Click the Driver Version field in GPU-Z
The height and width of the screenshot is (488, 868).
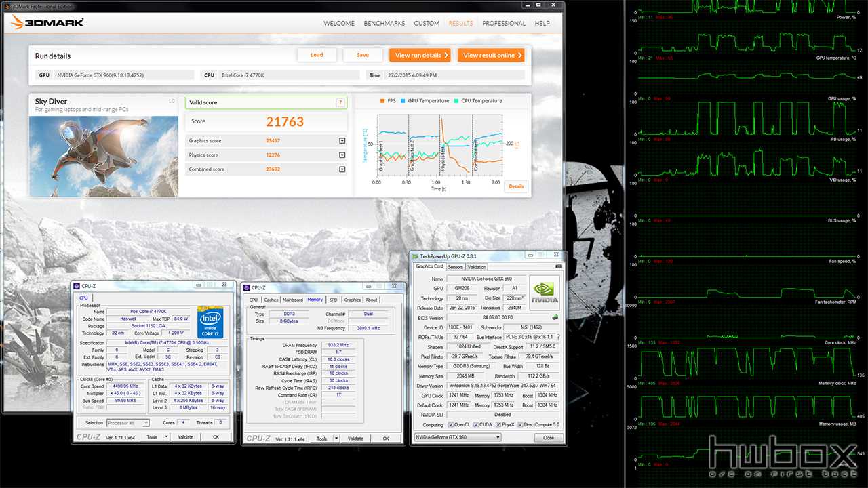tap(505, 386)
